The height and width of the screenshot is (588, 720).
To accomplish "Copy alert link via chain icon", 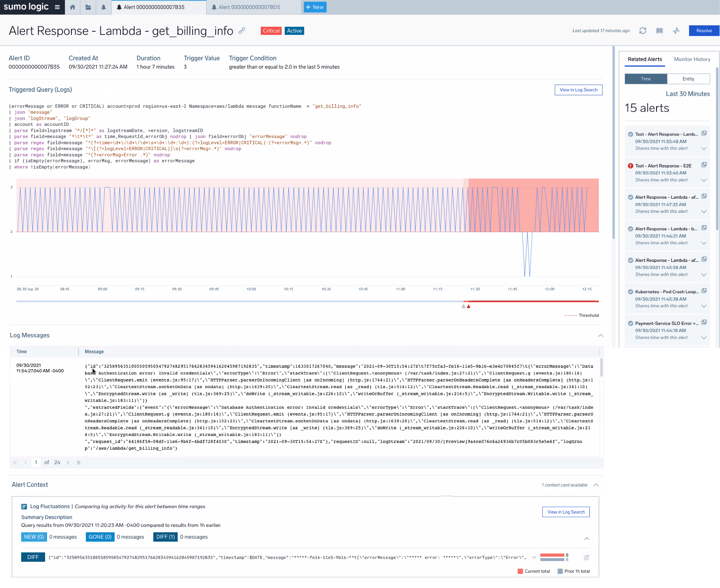I will pos(242,31).
